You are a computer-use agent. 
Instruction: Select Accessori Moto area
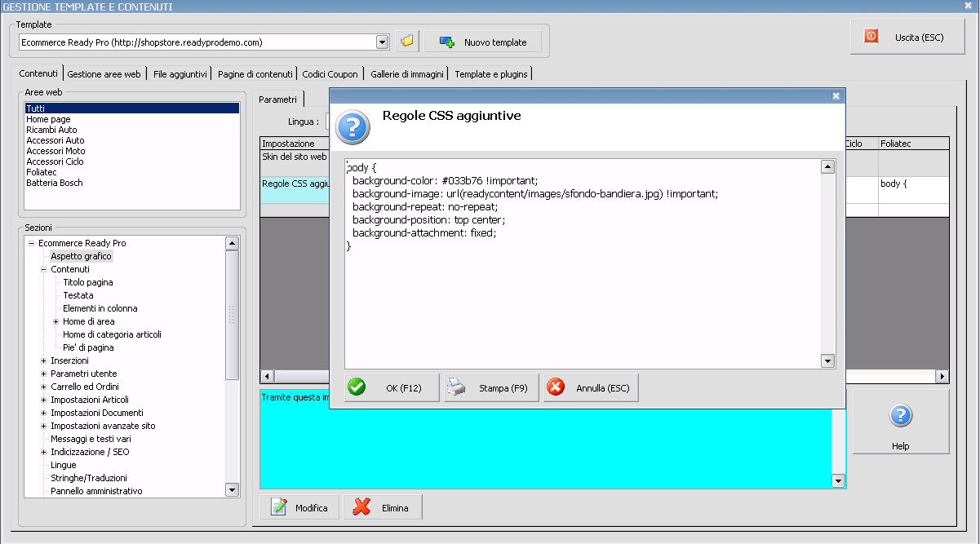(132, 151)
